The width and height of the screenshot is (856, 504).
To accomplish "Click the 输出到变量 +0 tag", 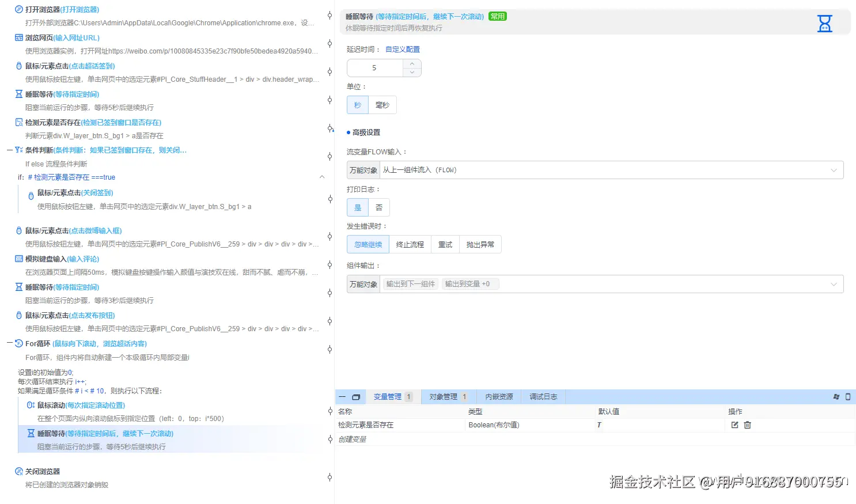I will [x=470, y=284].
